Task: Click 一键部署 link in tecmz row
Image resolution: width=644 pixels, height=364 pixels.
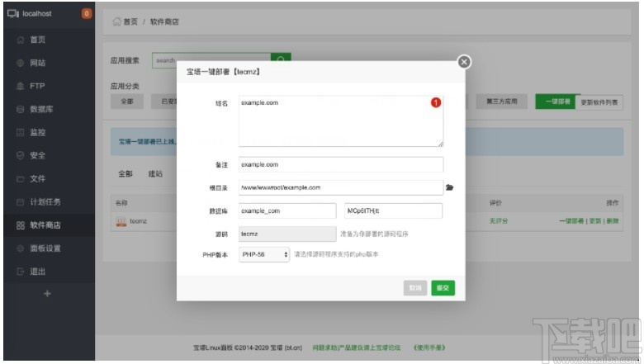Action: tap(571, 221)
